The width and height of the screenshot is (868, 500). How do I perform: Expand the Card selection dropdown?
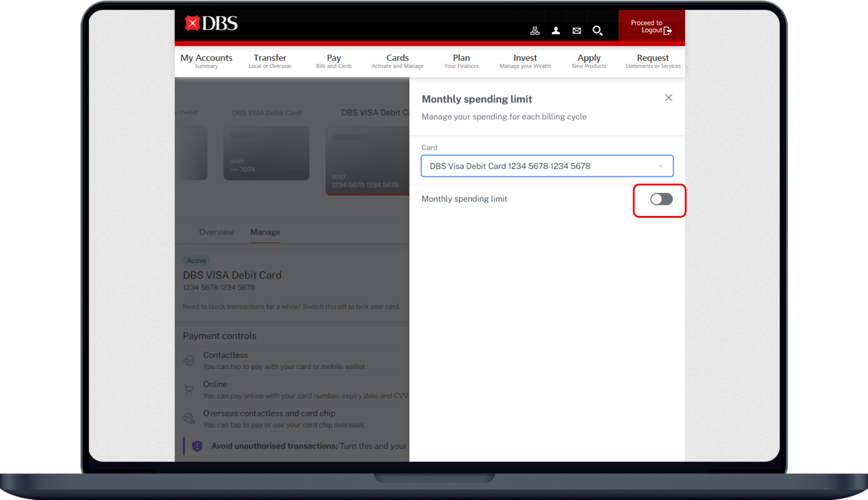coord(547,166)
